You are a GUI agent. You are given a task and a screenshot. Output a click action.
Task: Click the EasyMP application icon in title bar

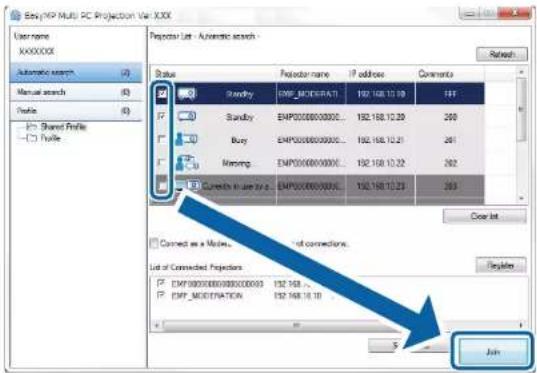click(15, 16)
